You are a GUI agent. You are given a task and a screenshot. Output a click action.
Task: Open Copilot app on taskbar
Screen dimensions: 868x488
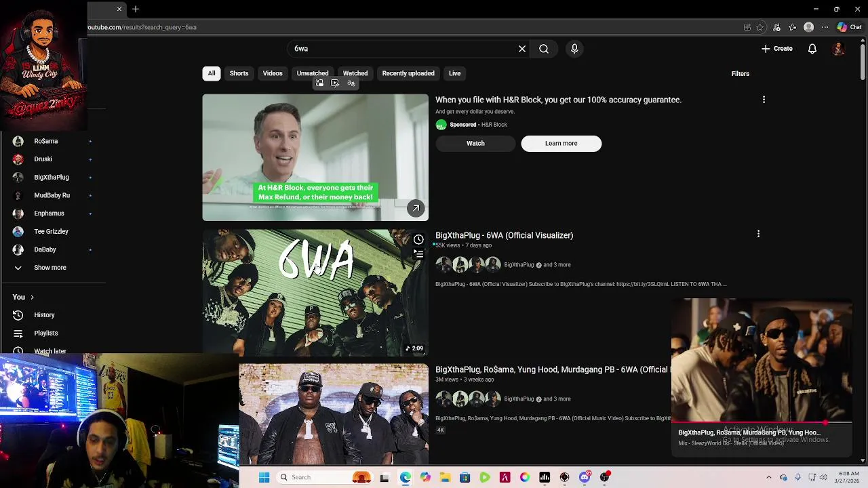425,477
